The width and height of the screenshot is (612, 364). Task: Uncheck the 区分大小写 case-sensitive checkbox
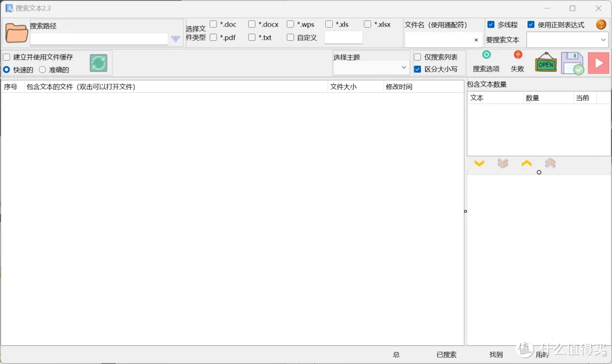[x=418, y=69]
